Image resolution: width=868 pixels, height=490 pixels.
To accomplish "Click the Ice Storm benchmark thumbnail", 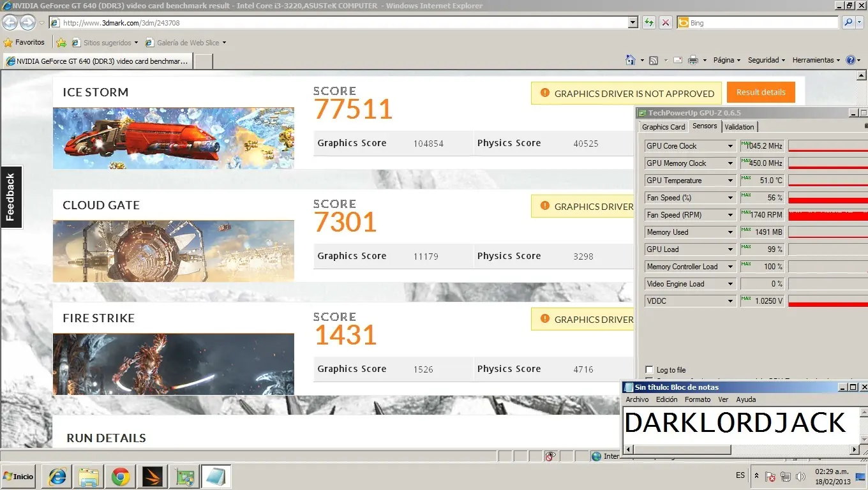I will coord(174,138).
